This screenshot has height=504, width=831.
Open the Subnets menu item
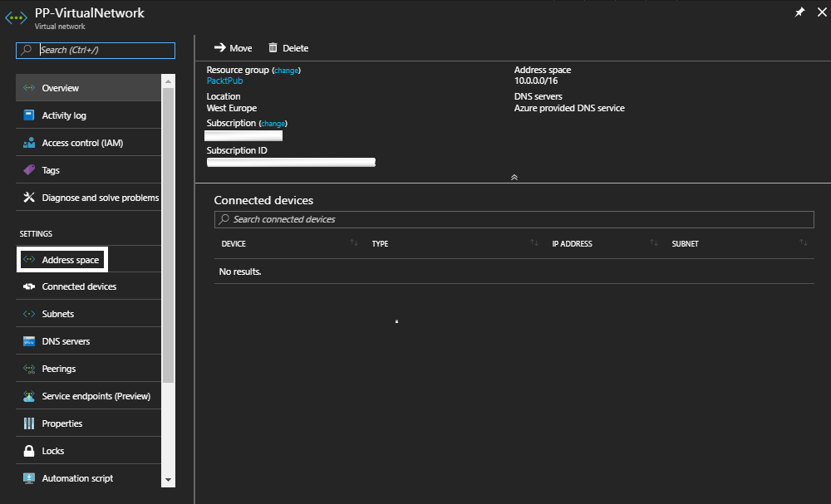(57, 314)
